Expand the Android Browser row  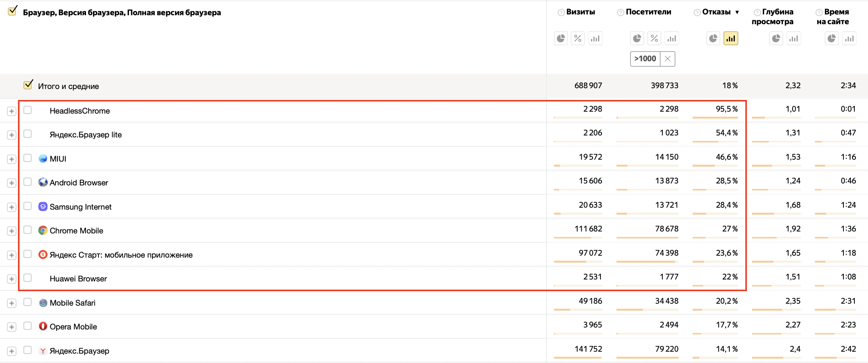[x=12, y=183]
